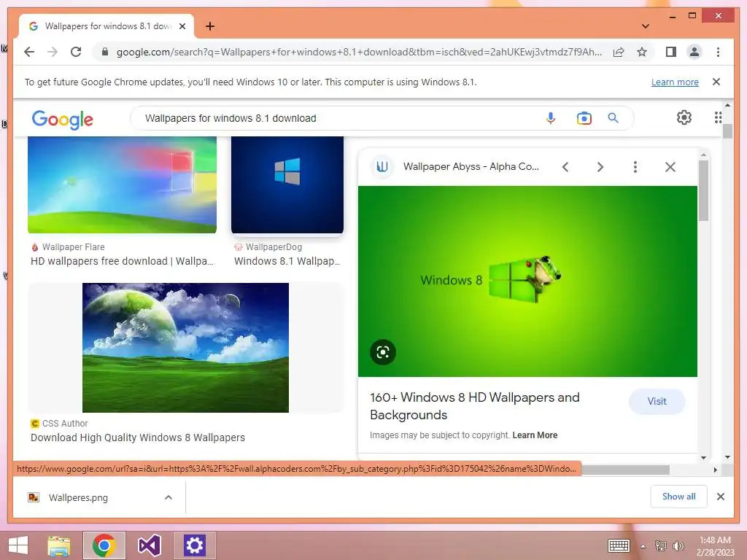Dismiss the Chrome update notification bar
This screenshot has height=560, width=747.
click(x=716, y=82)
